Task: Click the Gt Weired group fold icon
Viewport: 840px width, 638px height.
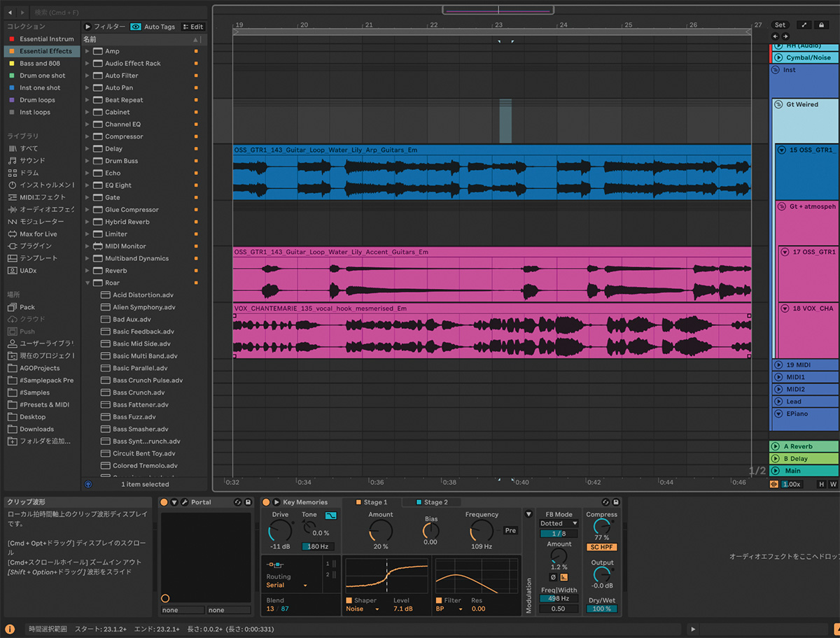Action: tap(778, 104)
